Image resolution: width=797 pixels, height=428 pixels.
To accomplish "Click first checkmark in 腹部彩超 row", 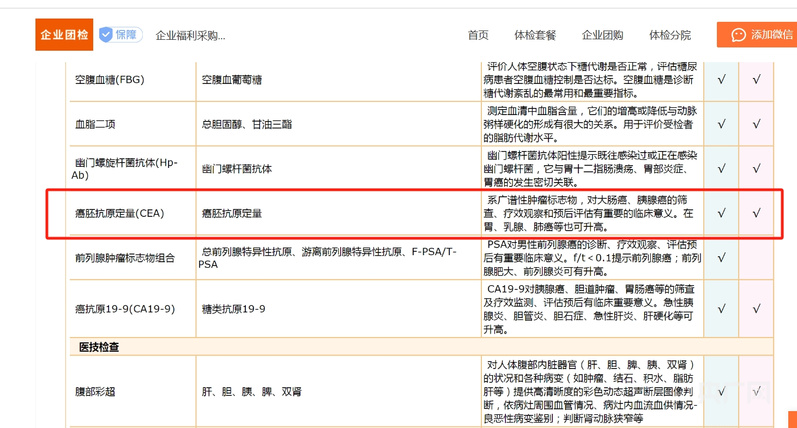I will point(721,391).
